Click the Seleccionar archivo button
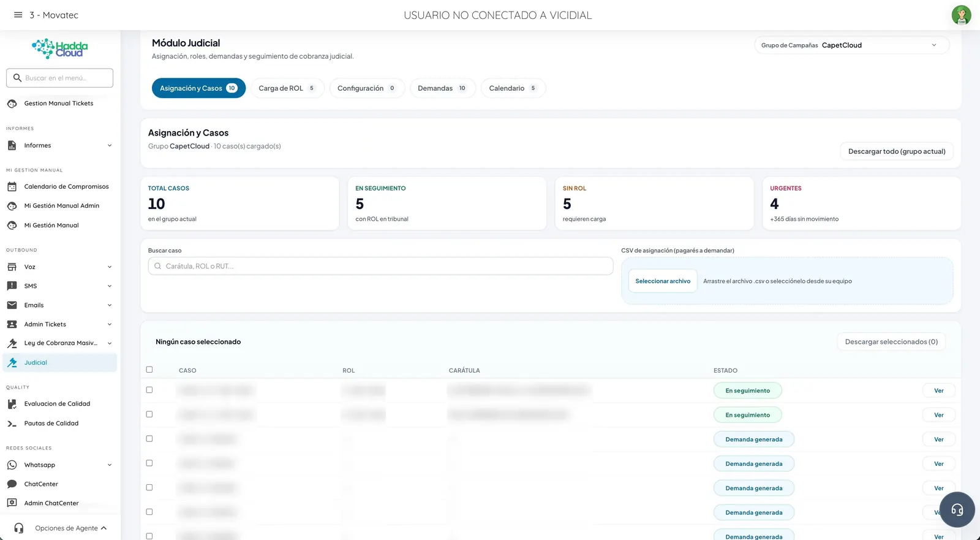The width and height of the screenshot is (980, 540). [x=663, y=281]
